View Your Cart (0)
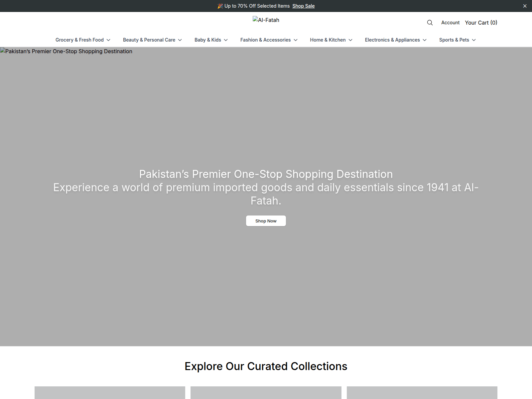Screen dimensions: 532x399 (481, 23)
